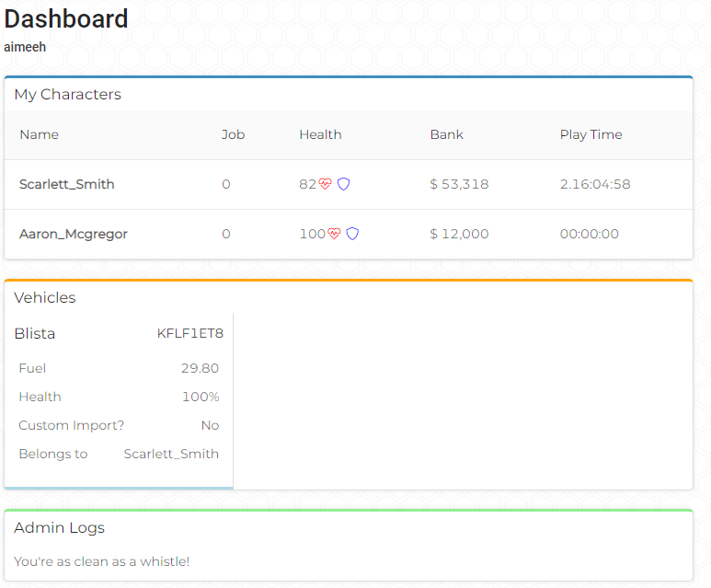Click Aaron_Mcgregor's red heart health icon
Screen dimensions: 711x588
[334, 234]
